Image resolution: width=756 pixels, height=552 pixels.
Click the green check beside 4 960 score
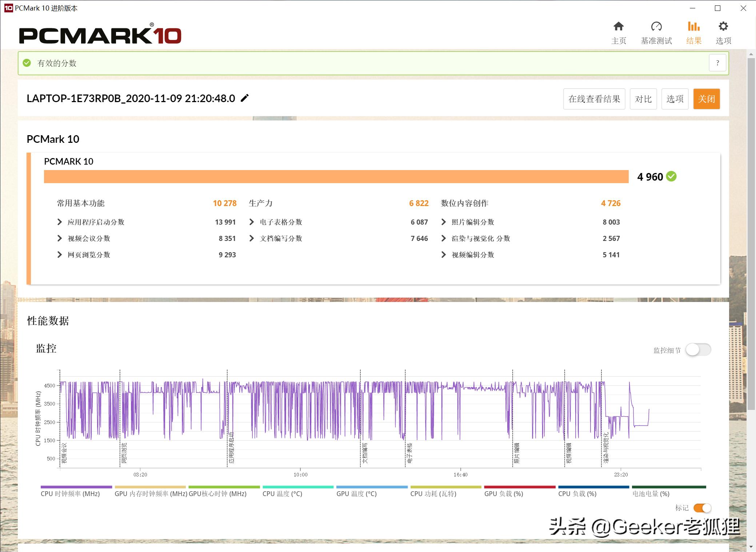point(671,177)
